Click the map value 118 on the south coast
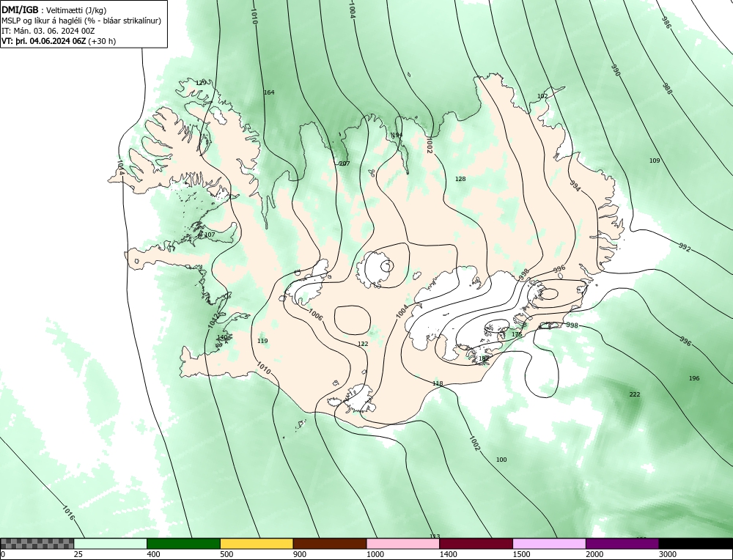This screenshot has width=733, height=560. (438, 383)
